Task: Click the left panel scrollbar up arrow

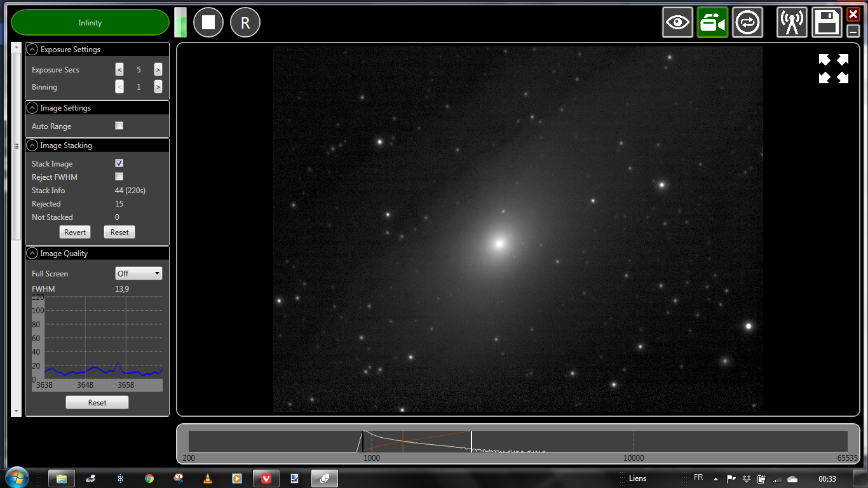Action: click(17, 48)
